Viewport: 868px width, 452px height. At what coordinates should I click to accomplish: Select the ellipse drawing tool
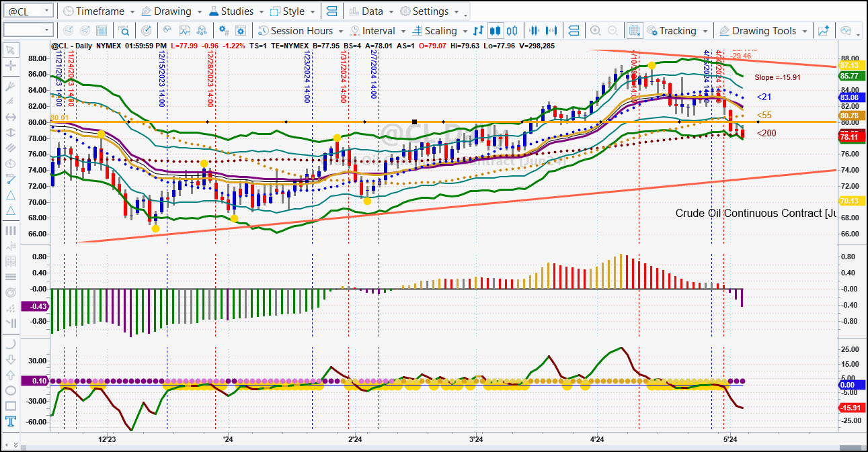coord(10,390)
